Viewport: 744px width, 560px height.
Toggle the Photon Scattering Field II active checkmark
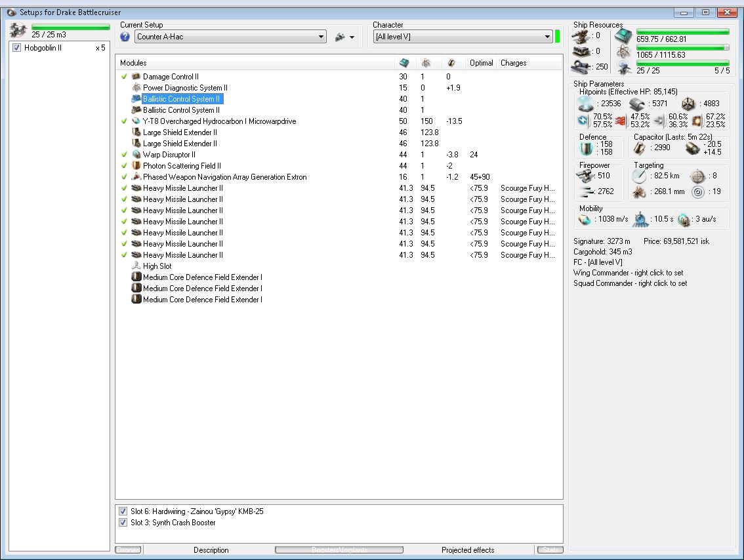(x=124, y=165)
